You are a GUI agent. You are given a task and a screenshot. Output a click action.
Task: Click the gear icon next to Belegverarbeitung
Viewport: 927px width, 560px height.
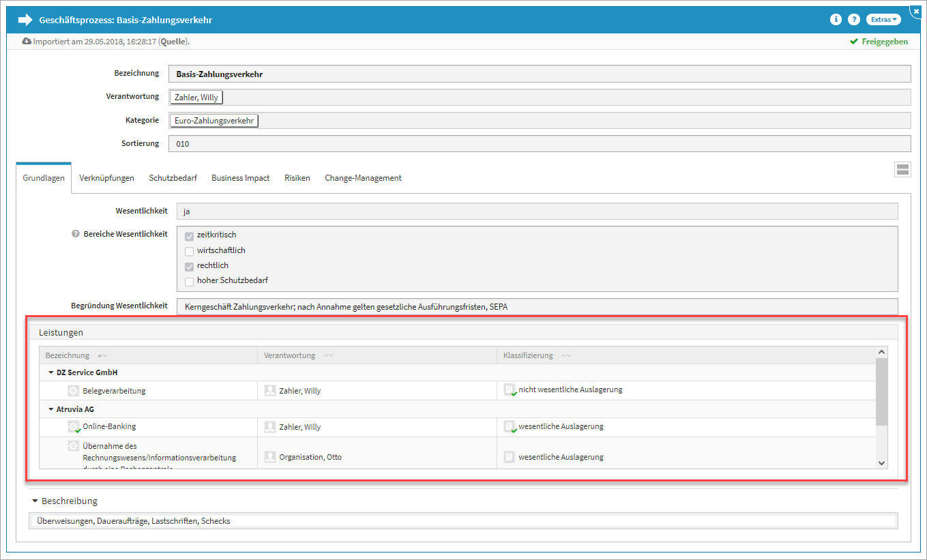(74, 391)
